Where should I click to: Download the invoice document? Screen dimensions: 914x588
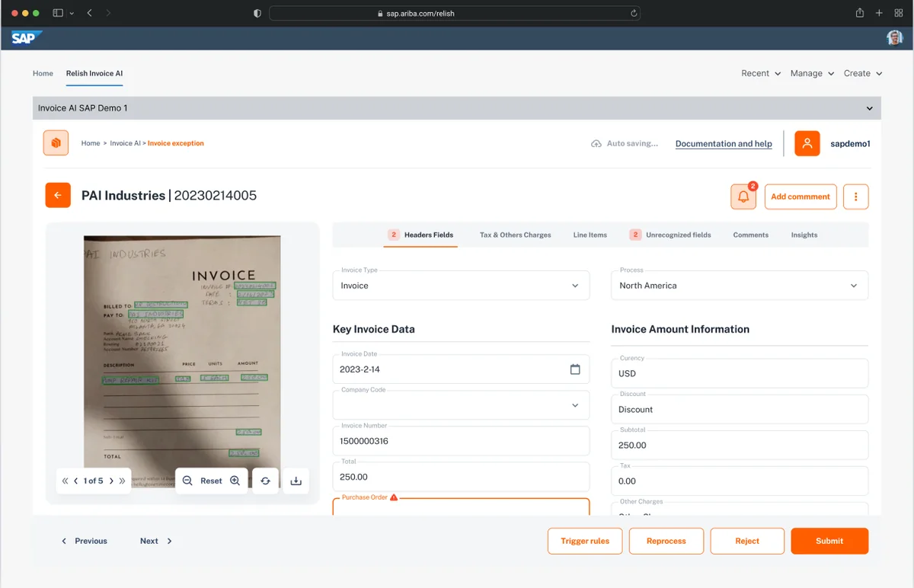pyautogui.click(x=296, y=481)
